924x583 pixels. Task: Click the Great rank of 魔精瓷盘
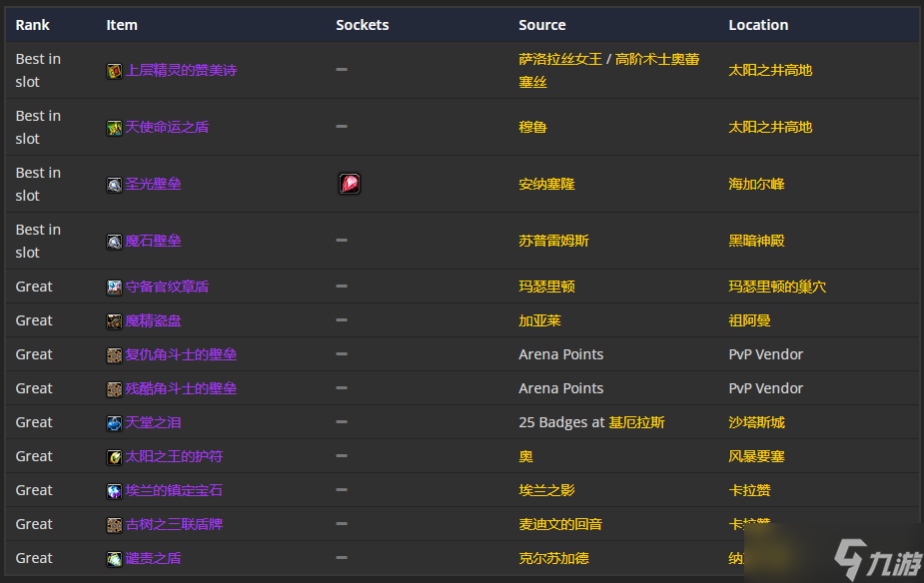(x=34, y=320)
